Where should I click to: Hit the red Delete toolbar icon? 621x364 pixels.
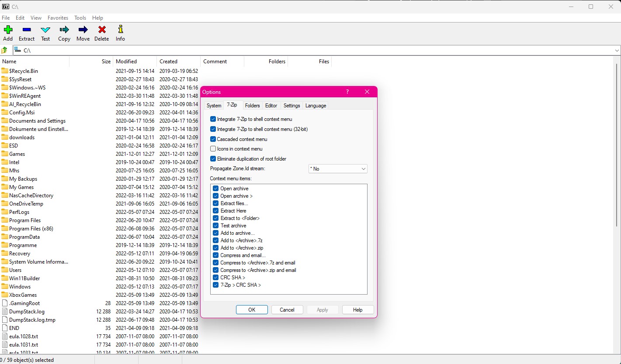tap(102, 30)
